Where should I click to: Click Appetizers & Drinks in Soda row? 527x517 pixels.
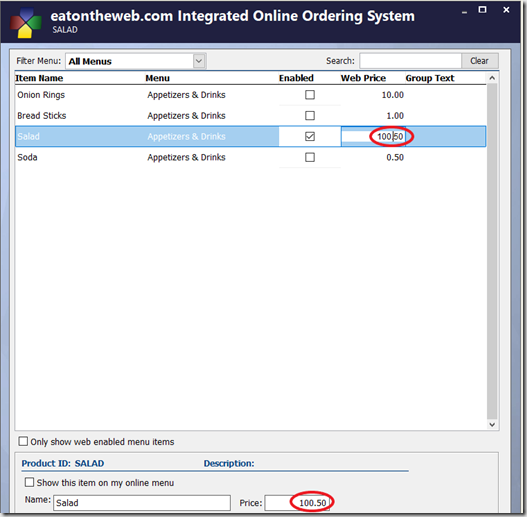point(186,157)
